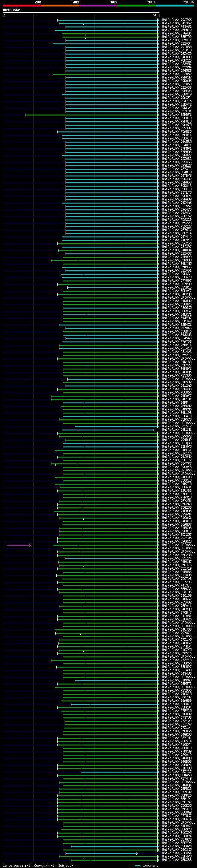This screenshot has height=868, width=197.
Task: Click the cyan ~100% identity legend segment
Action: 175,6
